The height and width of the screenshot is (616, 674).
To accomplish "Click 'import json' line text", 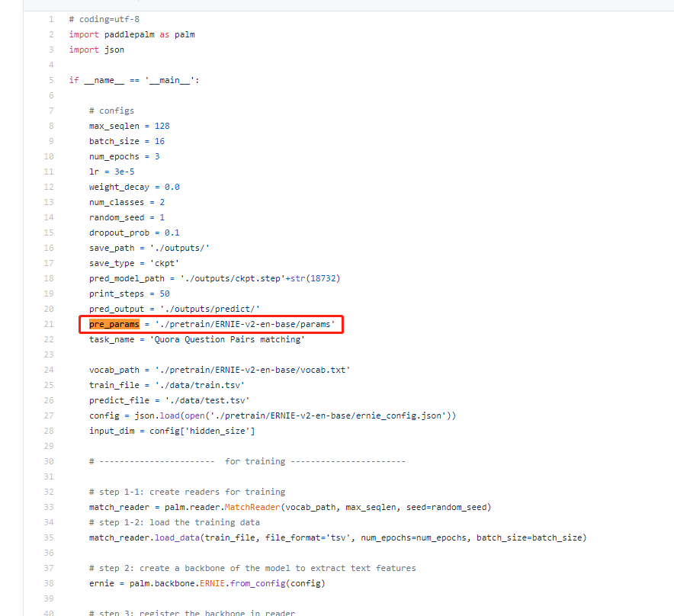I will [x=96, y=50].
